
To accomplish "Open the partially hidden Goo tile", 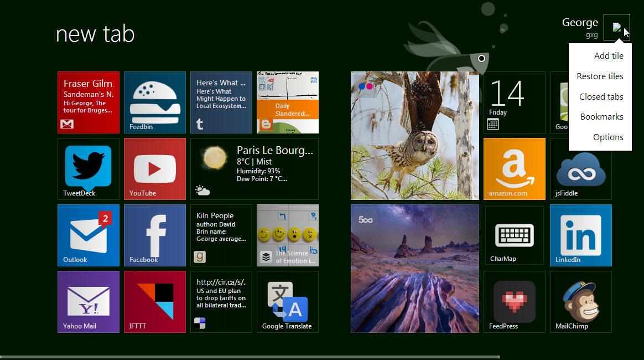I will click(559, 102).
